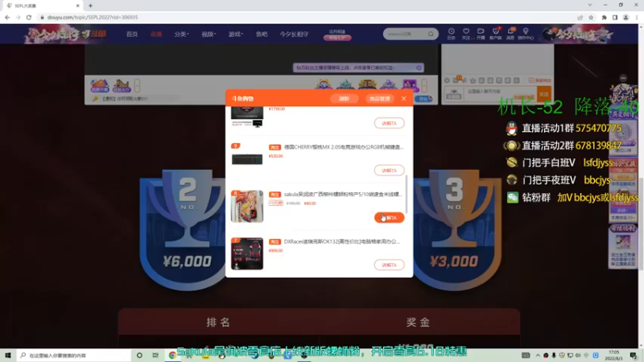This screenshot has height=362, width=644.
Task: Expand the right gift bar arrow
Action: click(x=424, y=86)
